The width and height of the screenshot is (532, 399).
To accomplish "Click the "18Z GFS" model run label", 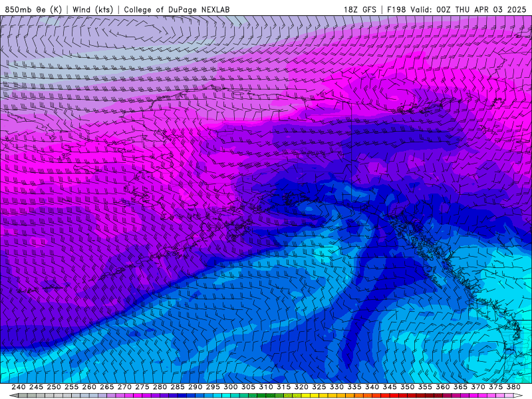I will (360, 9).
